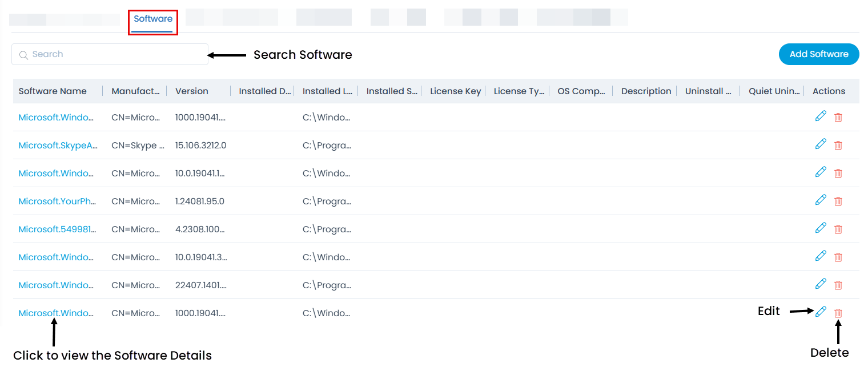Click the License Key column header
Viewport: 868px width, 375px height.
[x=455, y=91]
